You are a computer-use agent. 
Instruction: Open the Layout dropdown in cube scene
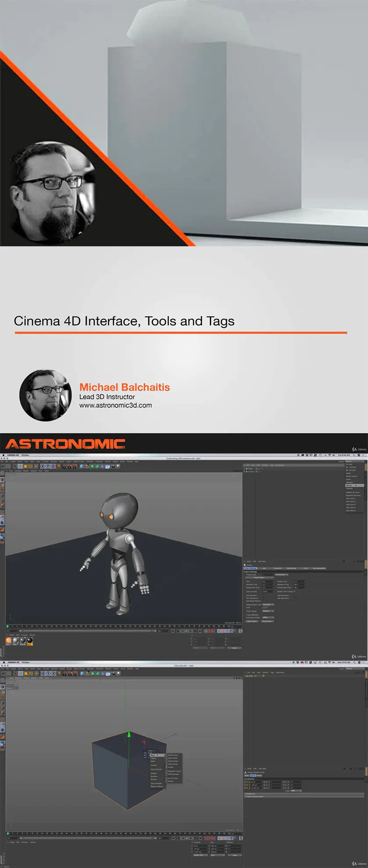pyautogui.click(x=354, y=669)
